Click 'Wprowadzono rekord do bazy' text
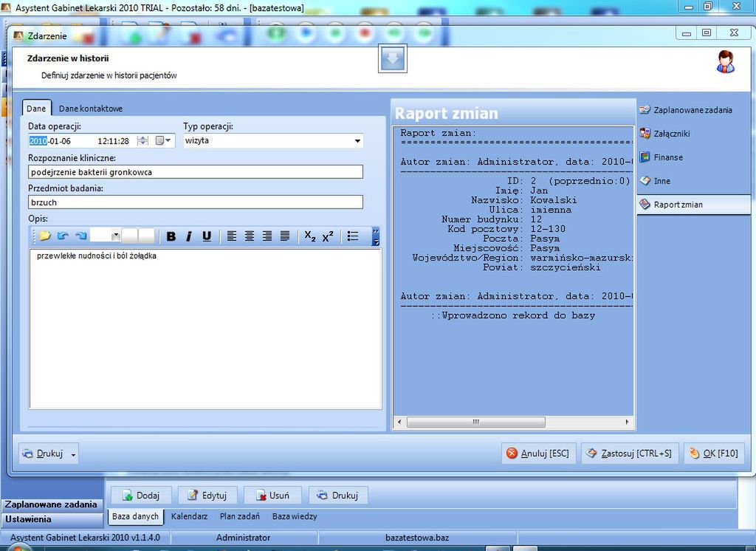Image resolution: width=756 pixels, height=551 pixels. pos(518,315)
